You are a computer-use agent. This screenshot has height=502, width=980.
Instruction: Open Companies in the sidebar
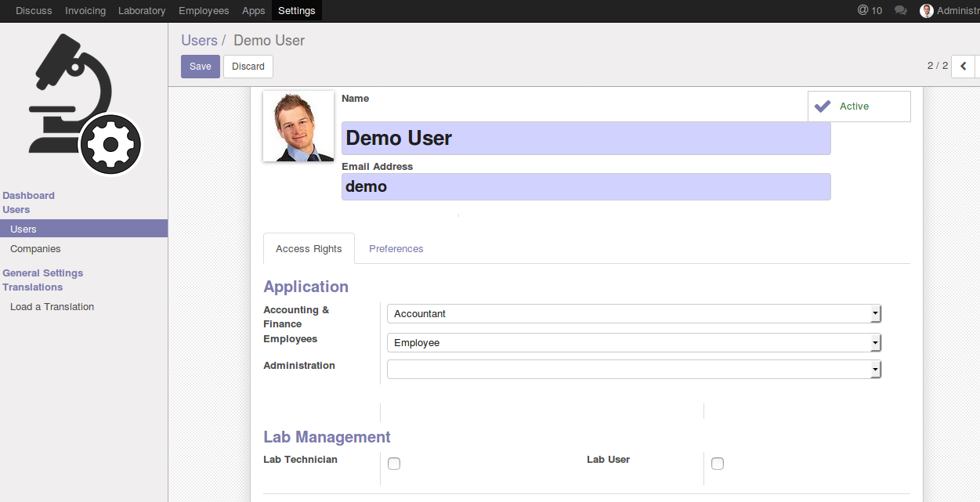pos(35,249)
